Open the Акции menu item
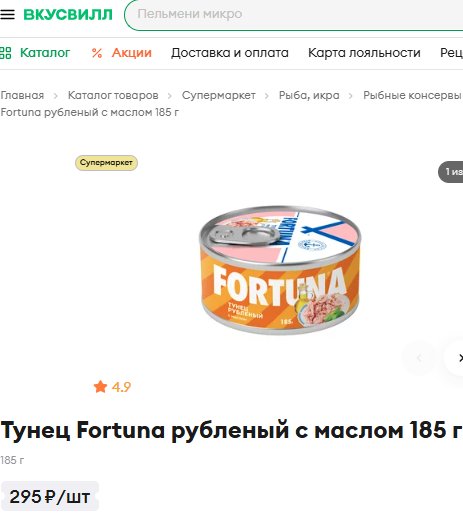 132,53
